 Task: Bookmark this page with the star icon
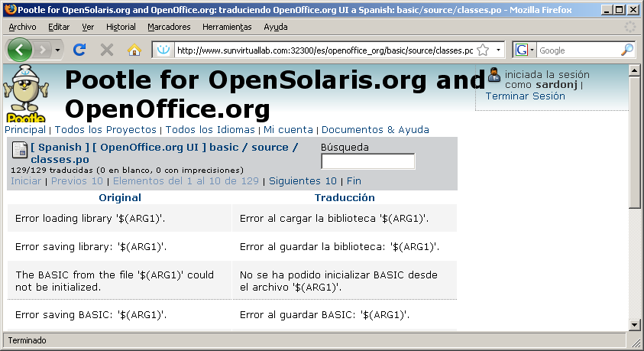coord(483,50)
